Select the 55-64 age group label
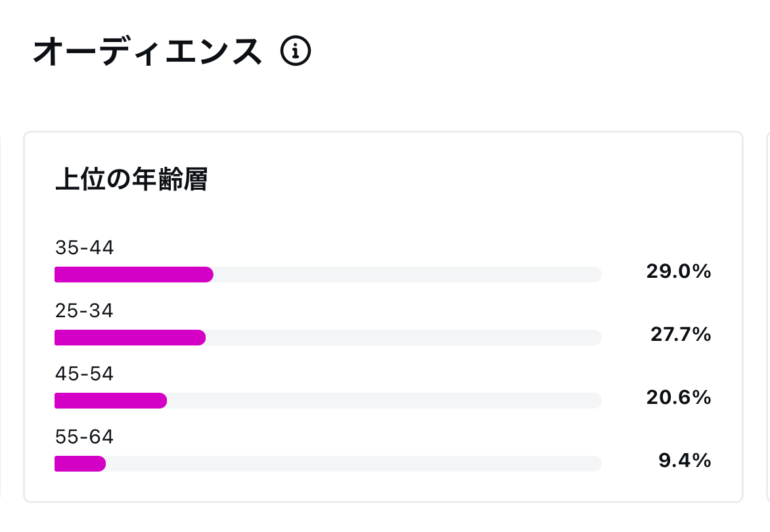The width and height of the screenshot is (770, 532). (85, 437)
